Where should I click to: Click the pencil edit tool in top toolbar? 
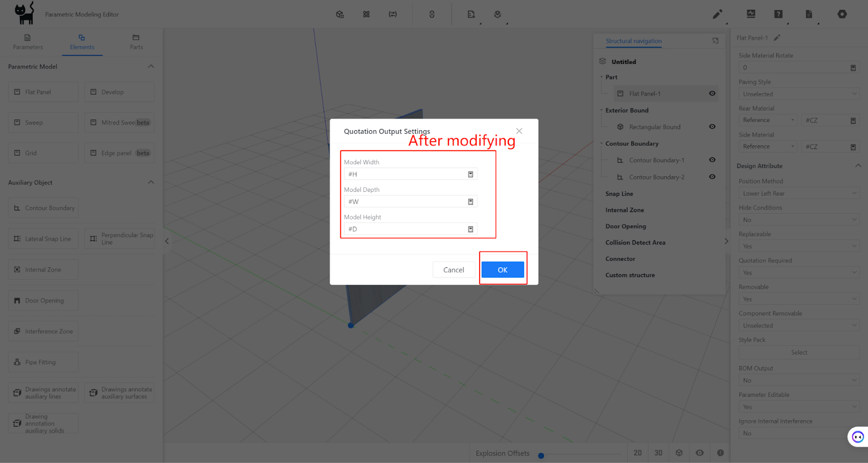click(717, 14)
